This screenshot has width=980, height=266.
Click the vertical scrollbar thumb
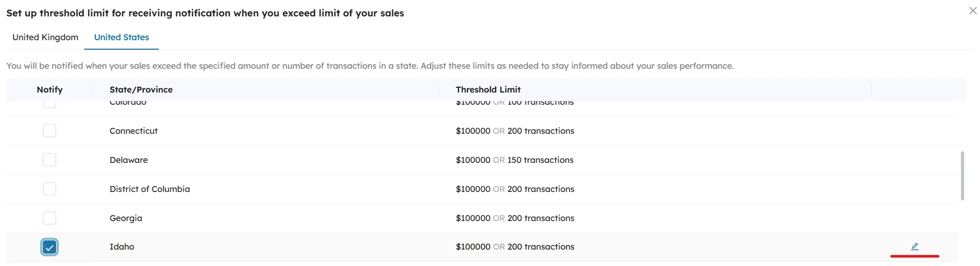[x=962, y=176]
